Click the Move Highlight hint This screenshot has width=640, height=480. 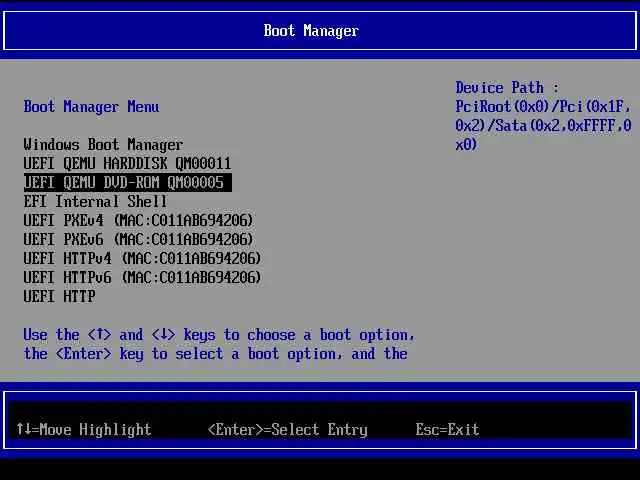tap(84, 429)
